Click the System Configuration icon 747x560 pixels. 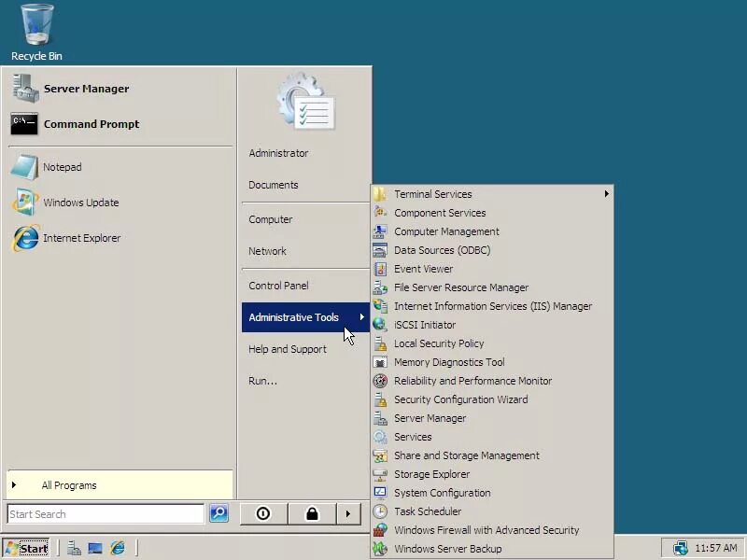coord(380,493)
